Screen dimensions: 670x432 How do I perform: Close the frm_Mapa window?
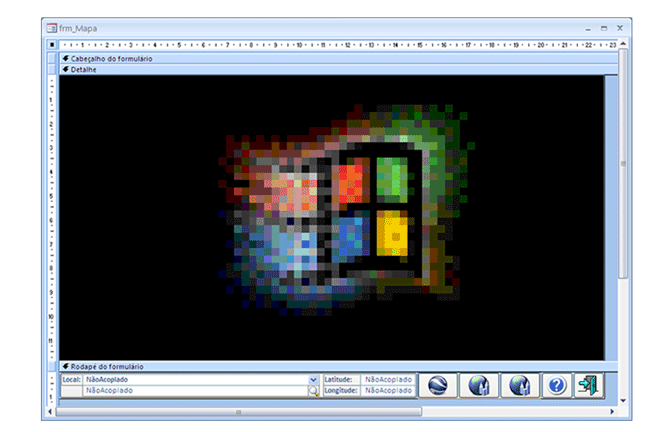(x=620, y=28)
